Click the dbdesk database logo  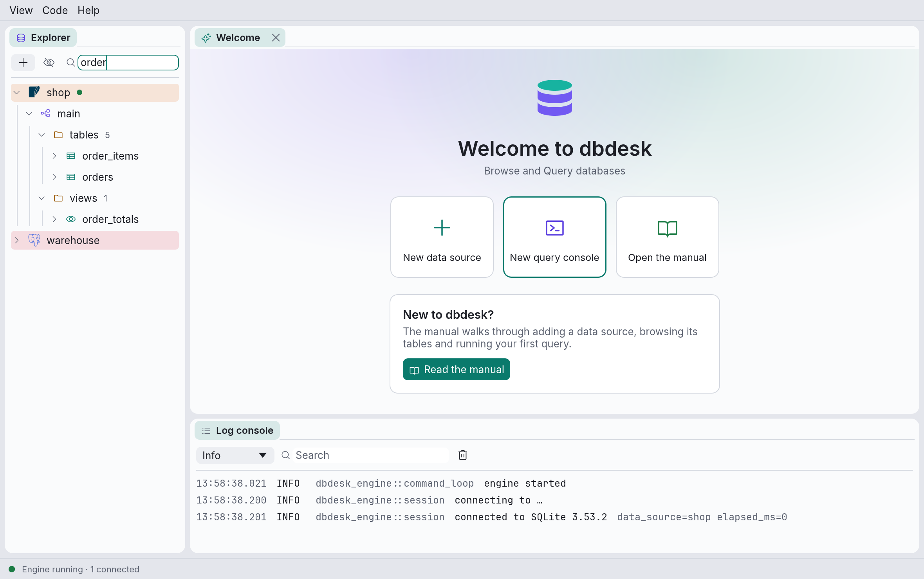tap(554, 98)
